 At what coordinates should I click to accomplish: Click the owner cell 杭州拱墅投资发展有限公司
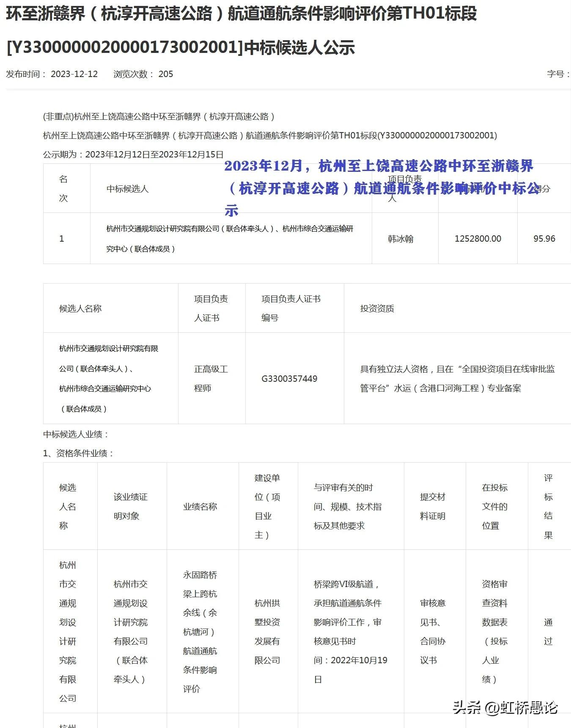tap(267, 631)
